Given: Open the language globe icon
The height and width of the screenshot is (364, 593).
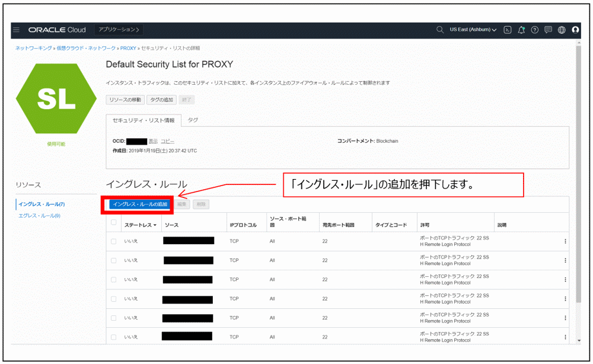Looking at the screenshot, I should click(562, 30).
